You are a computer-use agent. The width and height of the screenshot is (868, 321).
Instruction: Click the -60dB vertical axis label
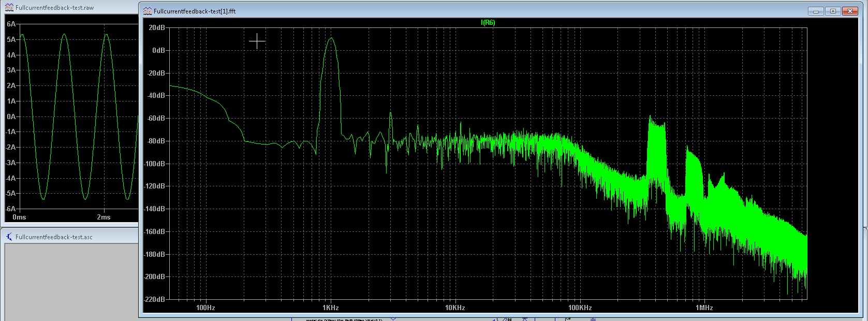(x=155, y=118)
